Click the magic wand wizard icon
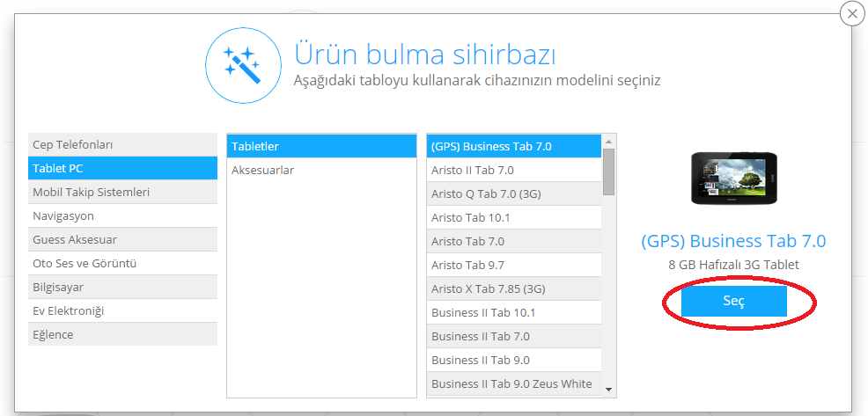 [x=242, y=66]
